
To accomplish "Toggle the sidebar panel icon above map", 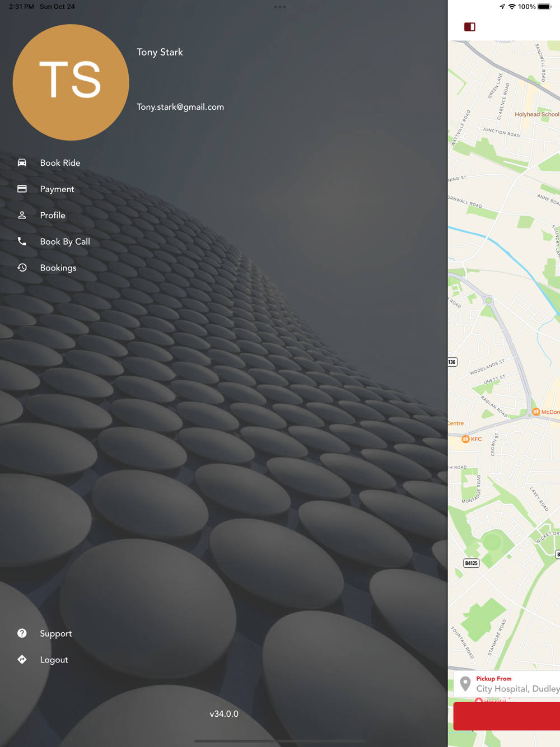I will point(470,27).
